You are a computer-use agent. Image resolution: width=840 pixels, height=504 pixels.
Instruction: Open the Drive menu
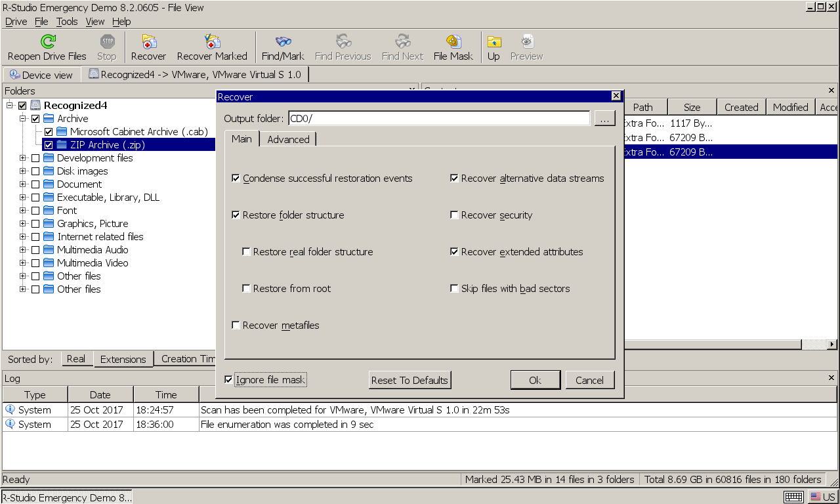[16, 22]
